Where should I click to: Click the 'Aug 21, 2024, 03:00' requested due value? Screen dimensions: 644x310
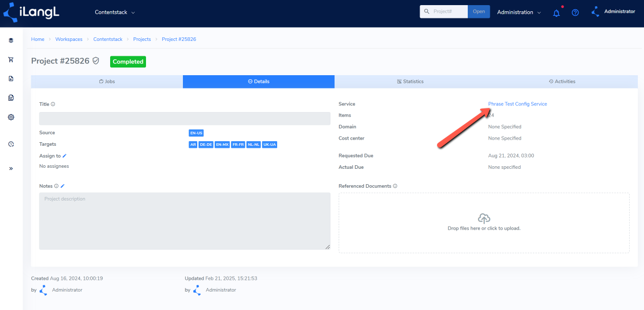(511, 156)
